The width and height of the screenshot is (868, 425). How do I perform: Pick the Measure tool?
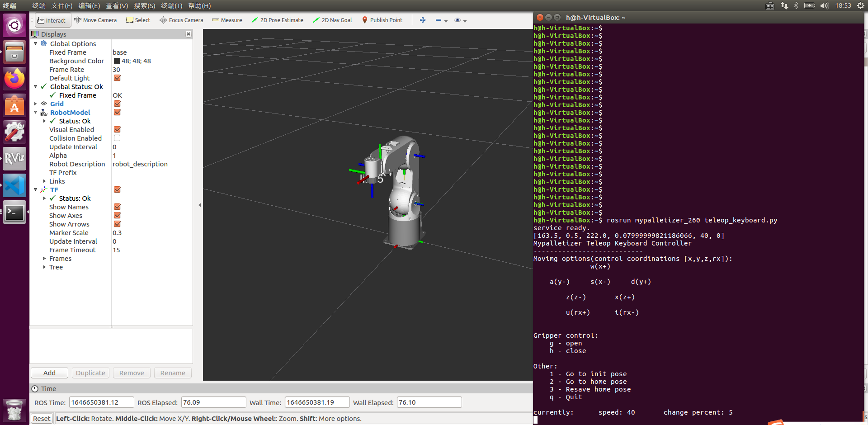pos(227,20)
